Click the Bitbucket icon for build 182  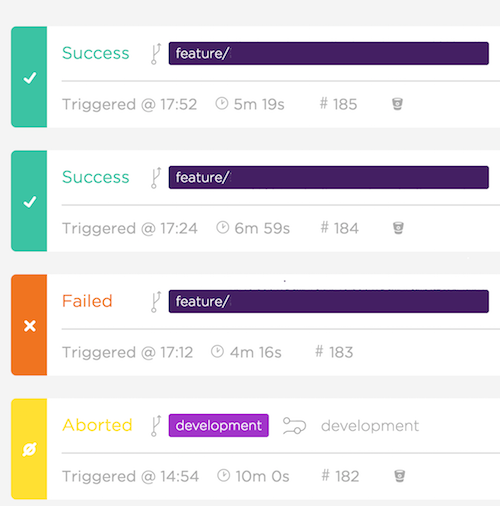point(399,476)
